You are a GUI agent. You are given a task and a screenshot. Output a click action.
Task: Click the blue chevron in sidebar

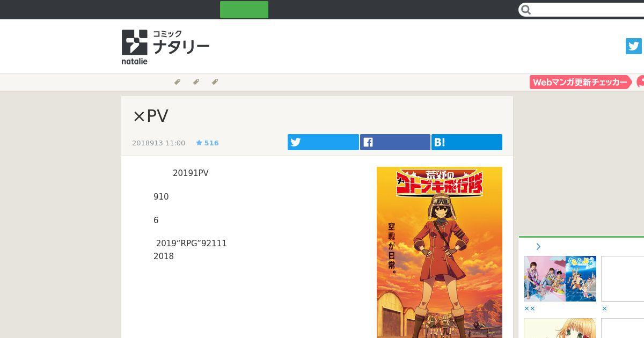(538, 247)
